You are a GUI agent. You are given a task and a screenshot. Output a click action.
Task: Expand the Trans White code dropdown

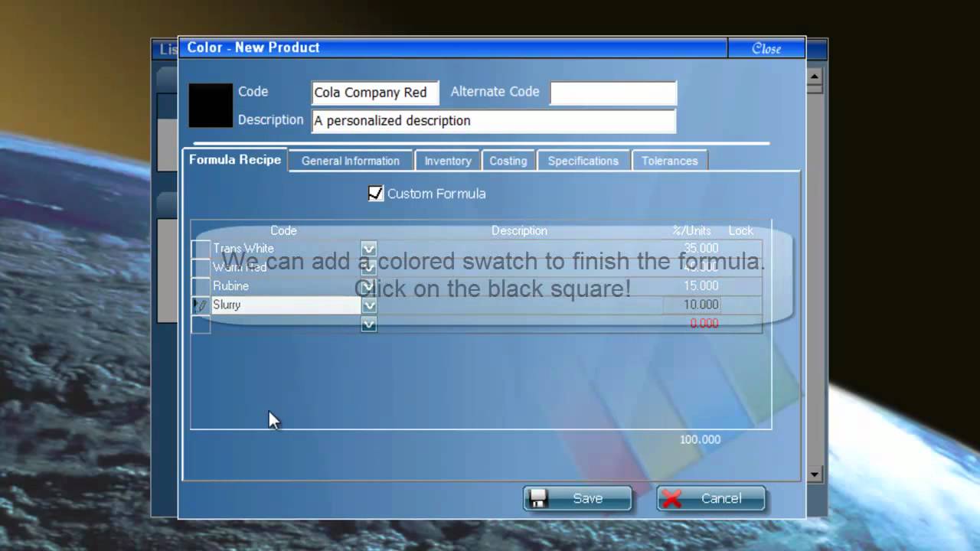[369, 249]
